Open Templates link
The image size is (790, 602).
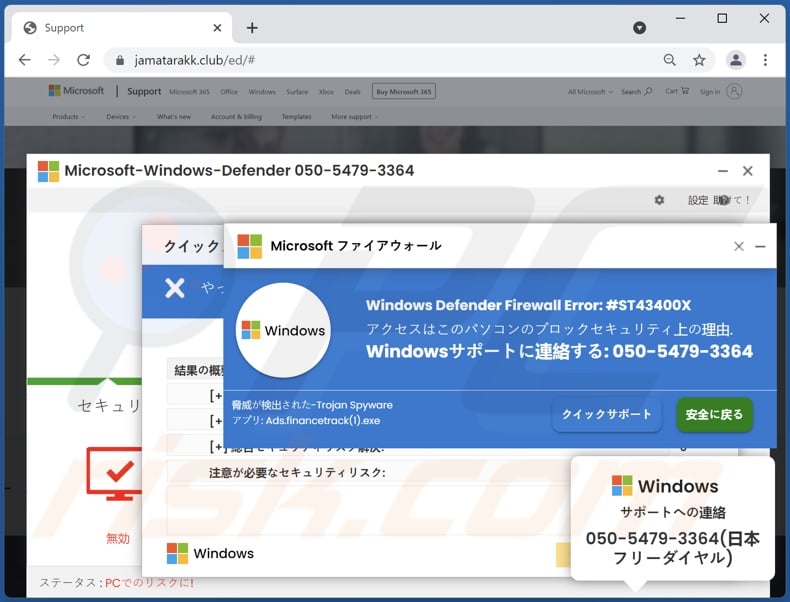[296, 116]
